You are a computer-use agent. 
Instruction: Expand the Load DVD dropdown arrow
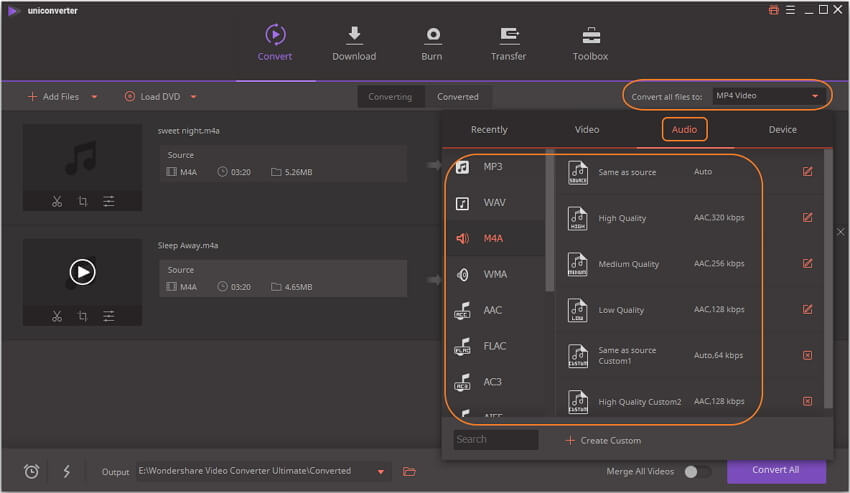[x=194, y=97]
